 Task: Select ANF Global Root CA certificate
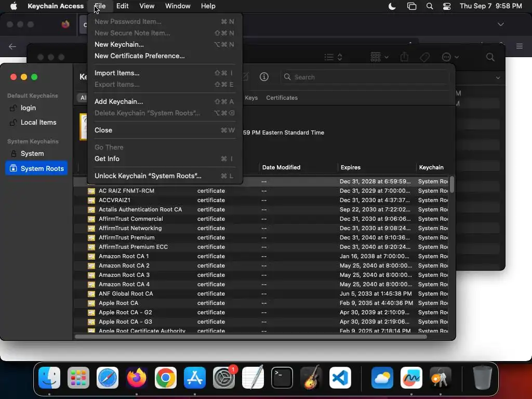point(262,294)
